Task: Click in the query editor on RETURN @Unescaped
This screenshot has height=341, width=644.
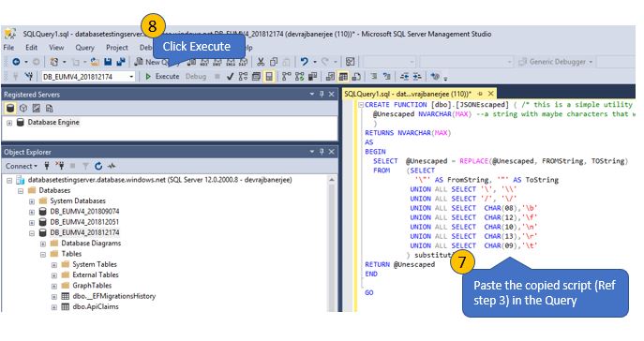Action: pyautogui.click(x=399, y=265)
